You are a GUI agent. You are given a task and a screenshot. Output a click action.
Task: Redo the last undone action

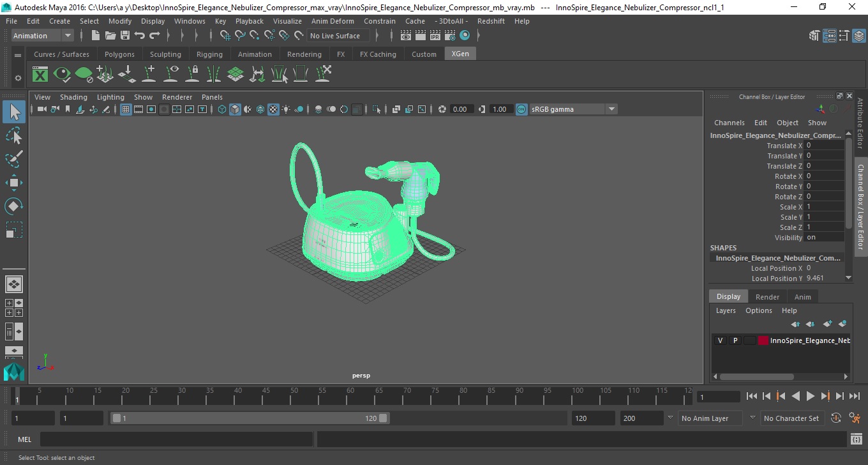click(x=154, y=36)
